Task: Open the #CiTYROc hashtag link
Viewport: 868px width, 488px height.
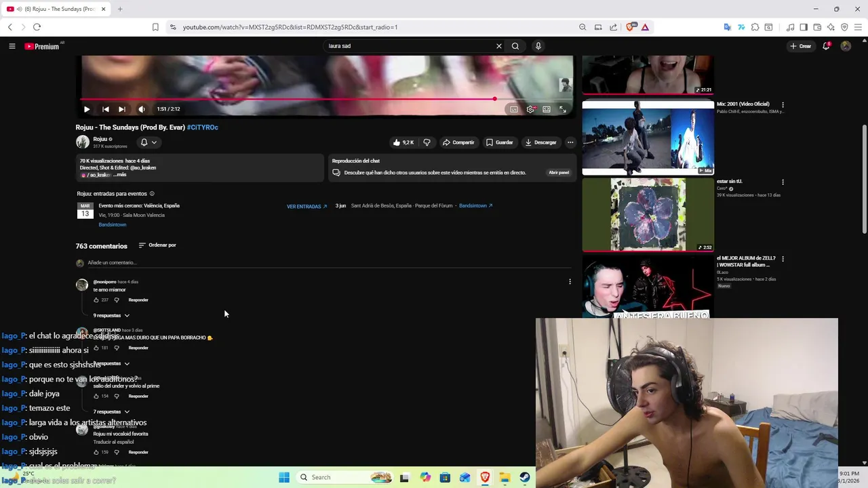Action: tap(203, 127)
